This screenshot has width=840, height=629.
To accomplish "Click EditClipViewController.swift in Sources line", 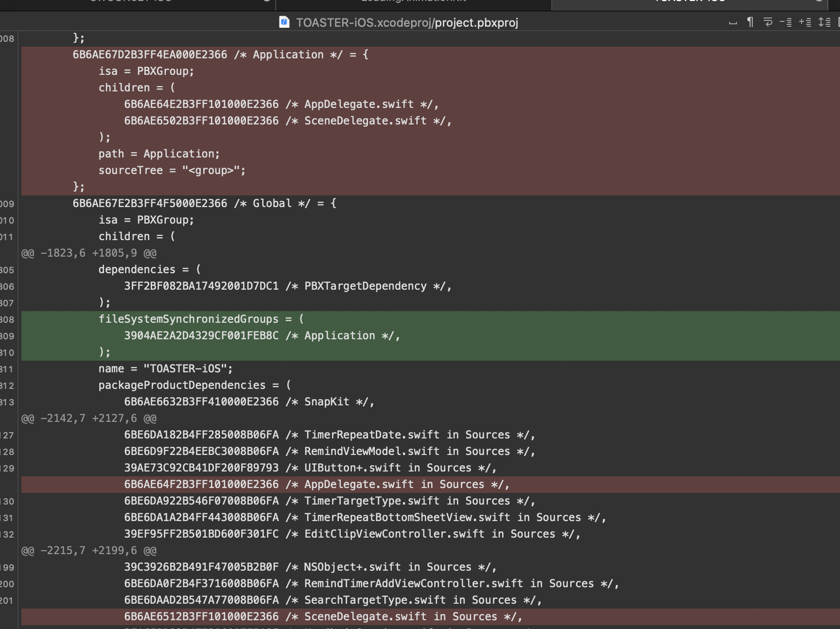I will click(x=431, y=534).
